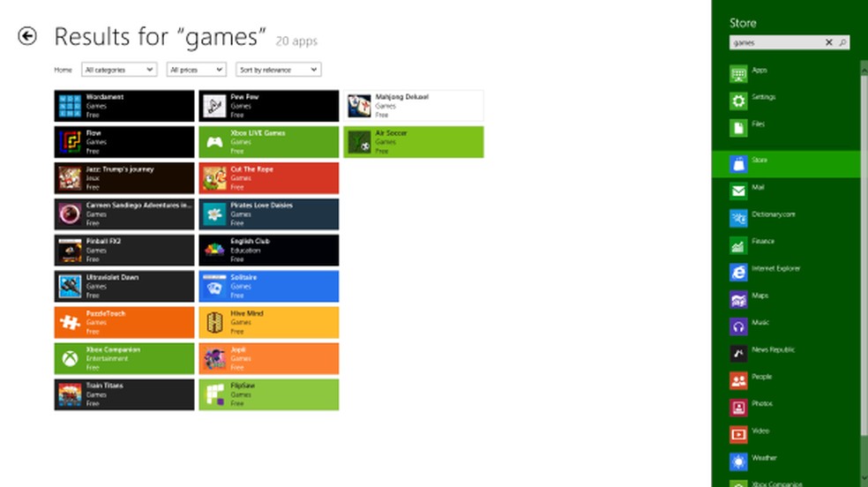Open Carmen Sandiego Adventures tile
This screenshot has width=868, height=487.
coord(124,214)
